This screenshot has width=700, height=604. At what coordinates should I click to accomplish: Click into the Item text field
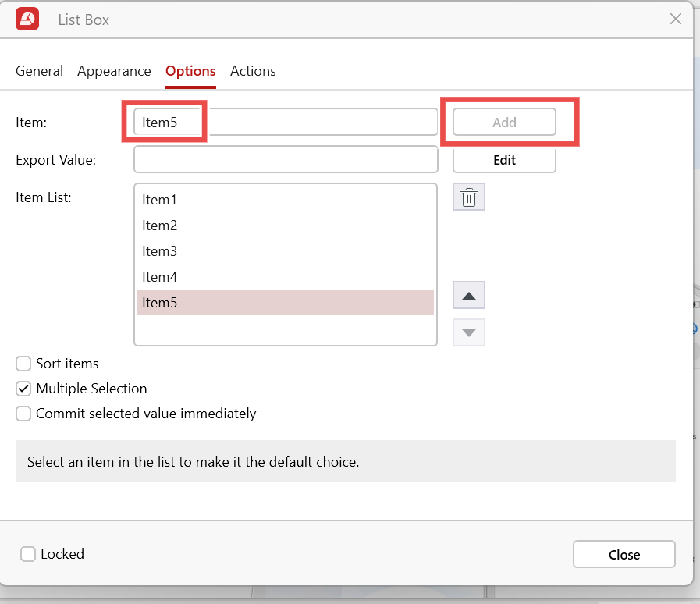(x=312, y=123)
